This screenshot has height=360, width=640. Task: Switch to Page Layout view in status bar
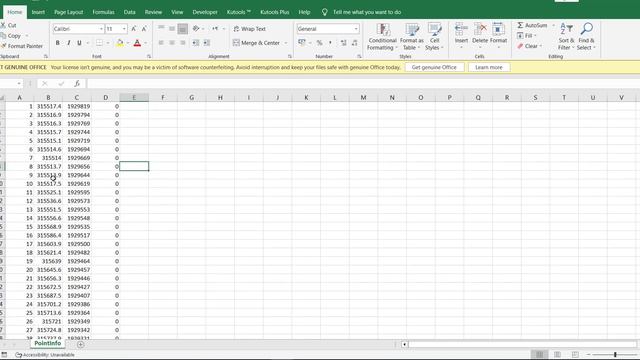tap(558, 354)
